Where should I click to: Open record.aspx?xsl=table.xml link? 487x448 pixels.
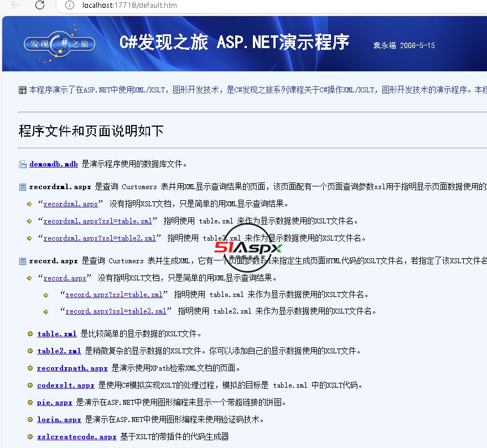114,295
